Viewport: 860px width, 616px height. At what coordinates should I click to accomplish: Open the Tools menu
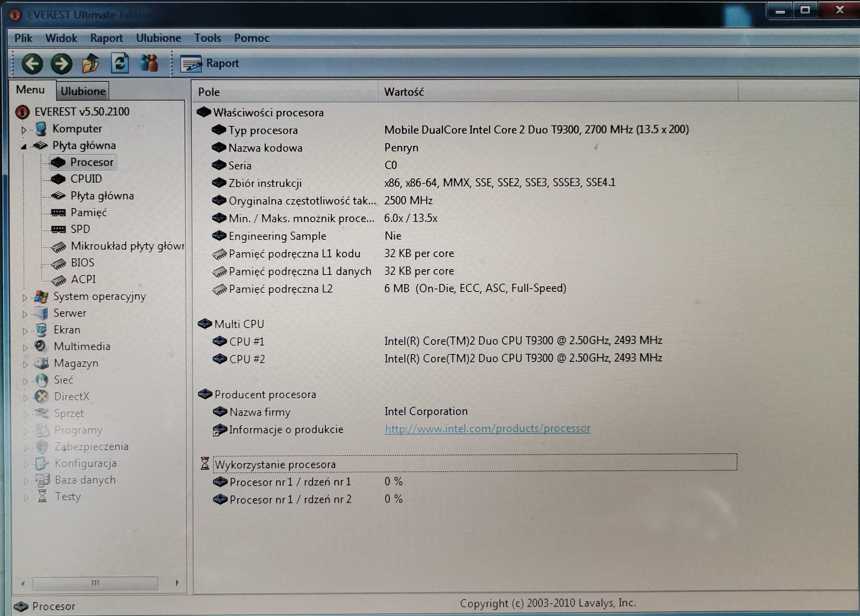tap(207, 38)
